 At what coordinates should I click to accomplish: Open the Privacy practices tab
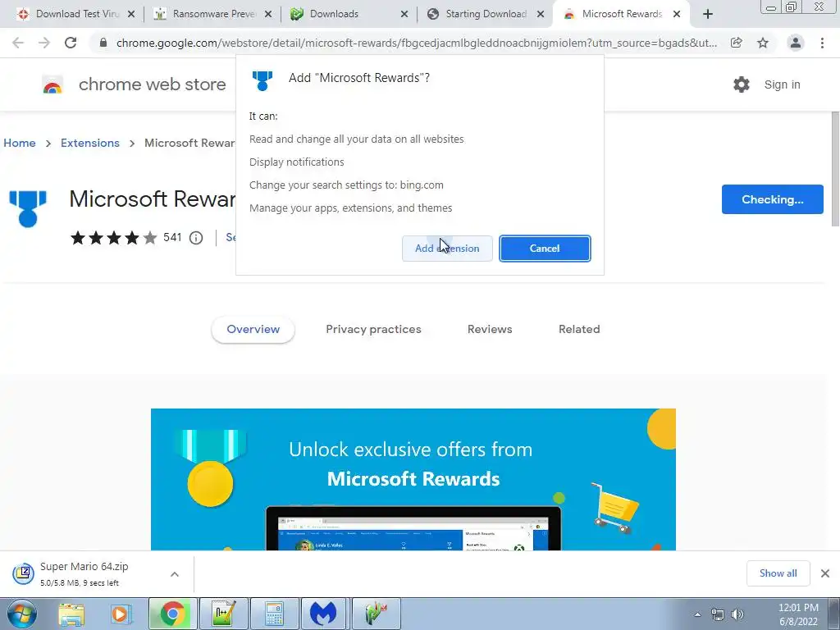[x=373, y=330]
